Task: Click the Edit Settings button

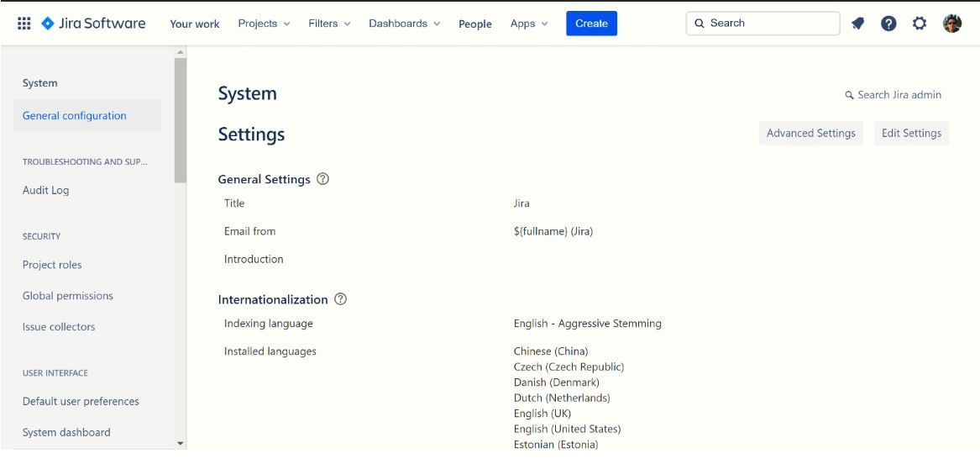Action: click(911, 133)
